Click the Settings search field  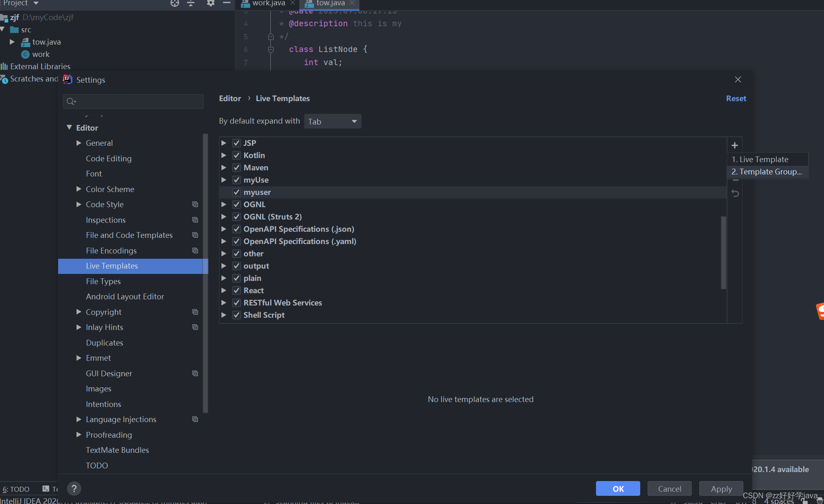click(133, 101)
